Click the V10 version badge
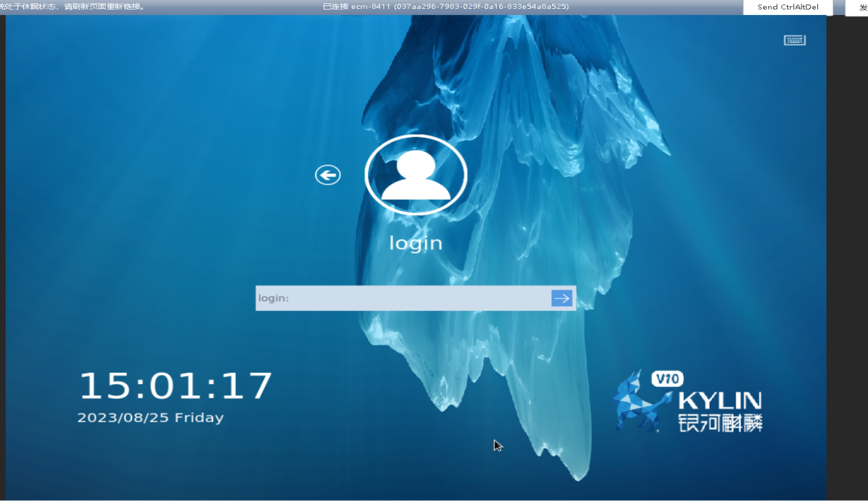The width and height of the screenshot is (868, 501). click(667, 379)
